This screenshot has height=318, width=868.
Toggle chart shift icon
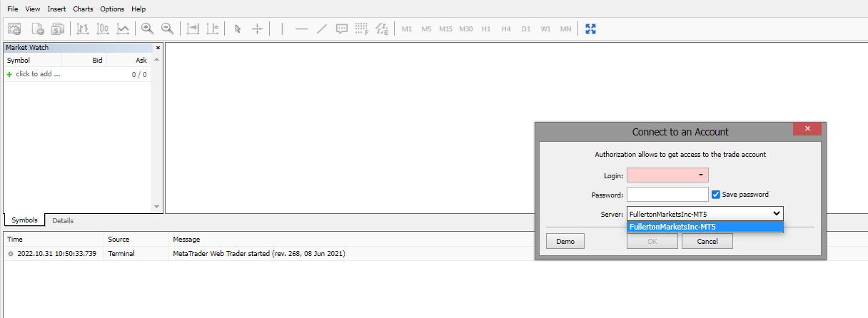(x=213, y=29)
